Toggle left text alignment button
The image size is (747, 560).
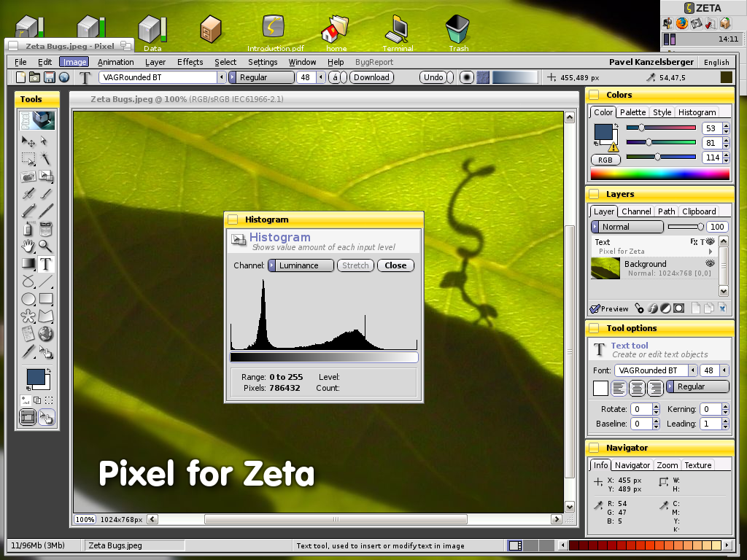(619, 388)
